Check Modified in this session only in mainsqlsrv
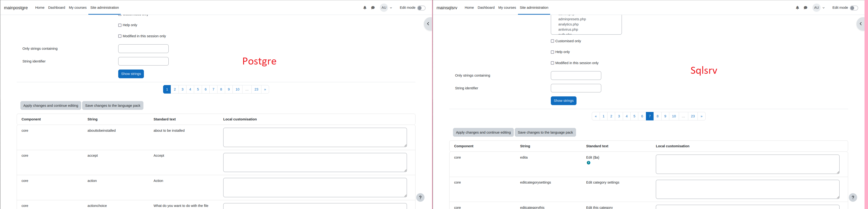 552,63
